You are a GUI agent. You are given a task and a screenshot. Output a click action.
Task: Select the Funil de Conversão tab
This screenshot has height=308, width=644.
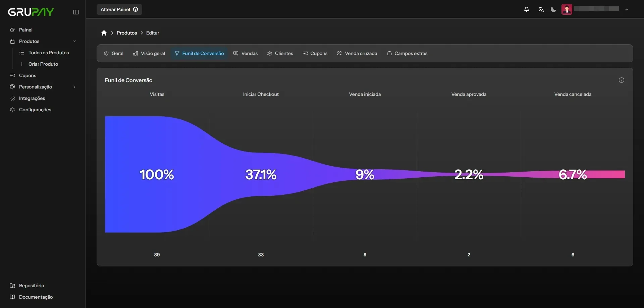click(199, 53)
